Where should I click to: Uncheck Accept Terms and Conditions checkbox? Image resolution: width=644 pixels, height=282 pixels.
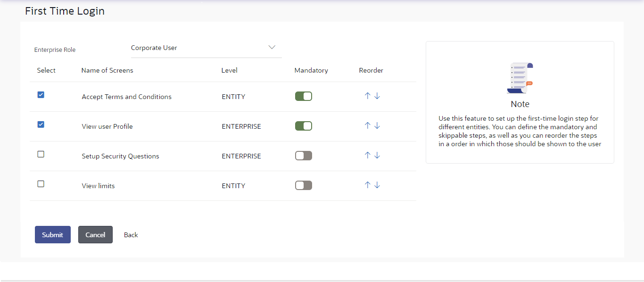tap(41, 95)
